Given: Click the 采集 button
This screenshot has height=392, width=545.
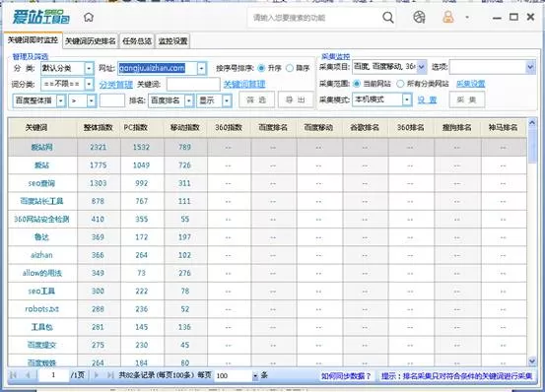Looking at the screenshot, I should 466,100.
